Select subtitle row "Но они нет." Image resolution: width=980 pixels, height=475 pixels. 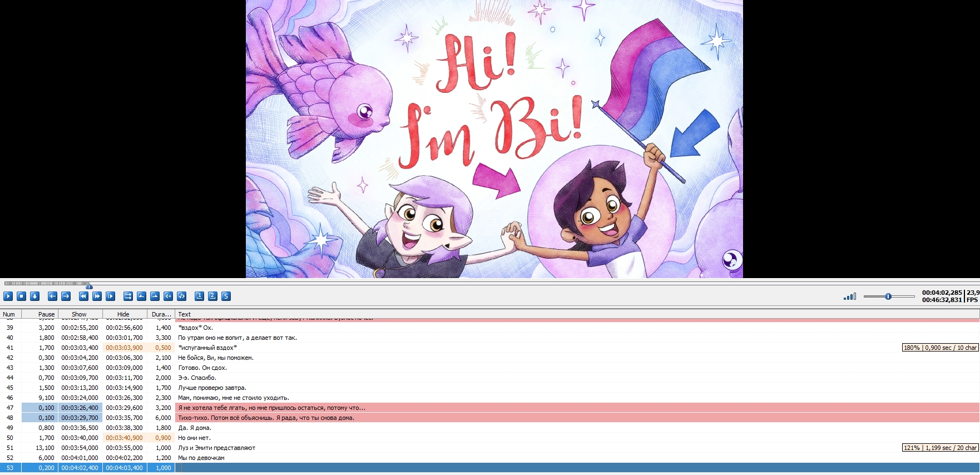490,438
